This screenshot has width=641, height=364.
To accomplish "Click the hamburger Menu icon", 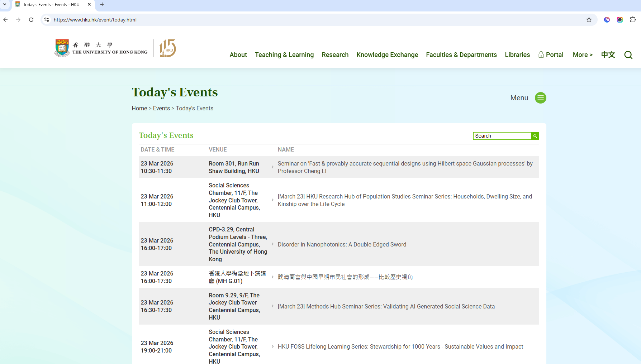I will pyautogui.click(x=540, y=97).
